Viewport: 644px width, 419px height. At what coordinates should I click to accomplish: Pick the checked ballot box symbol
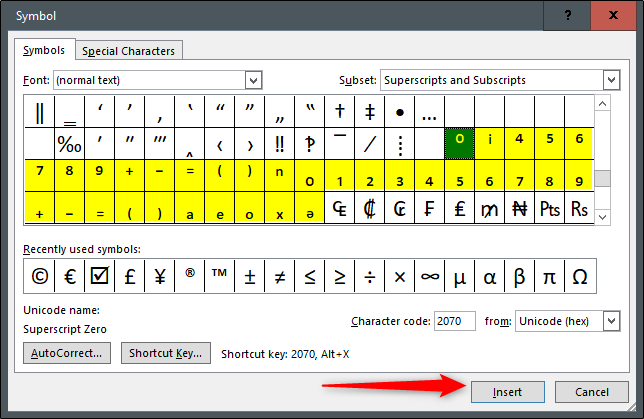pos(100,276)
